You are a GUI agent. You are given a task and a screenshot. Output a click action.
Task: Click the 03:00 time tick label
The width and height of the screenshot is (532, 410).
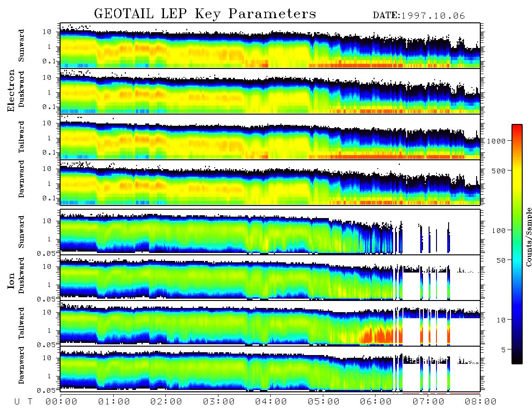[x=219, y=402]
